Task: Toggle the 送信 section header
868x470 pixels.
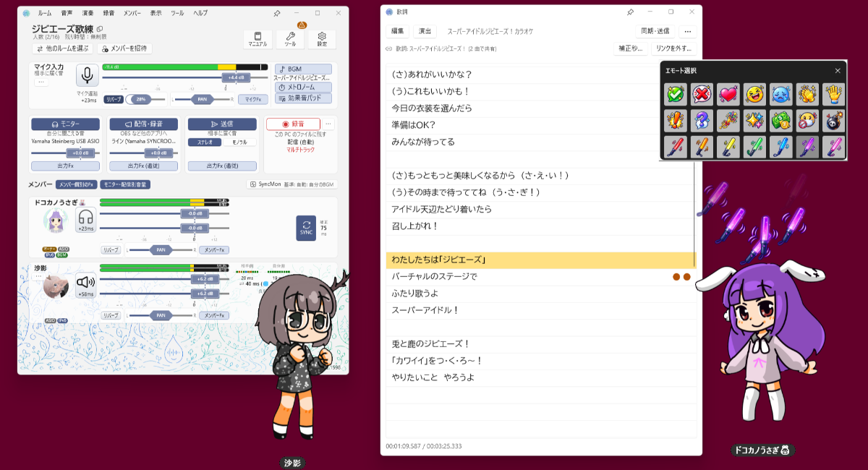Action: [x=222, y=124]
